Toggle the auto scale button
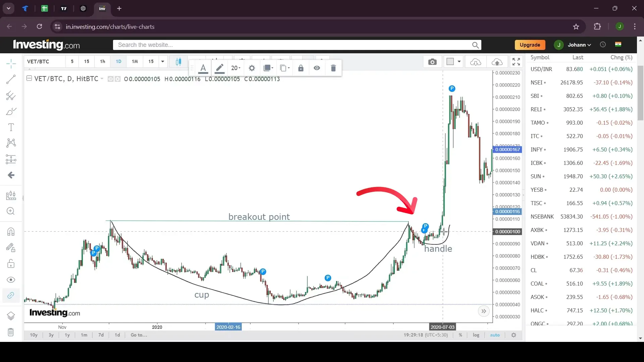644x362 pixels. [494, 335]
